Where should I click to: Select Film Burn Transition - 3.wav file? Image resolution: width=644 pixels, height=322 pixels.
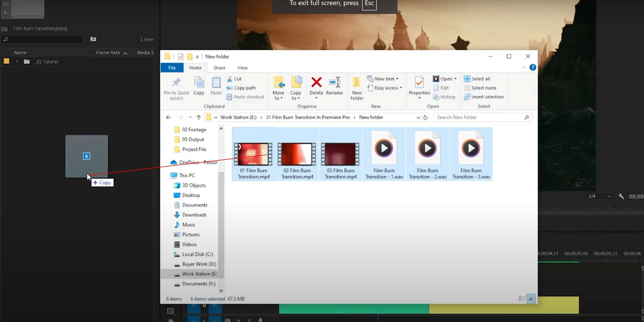pos(471,154)
